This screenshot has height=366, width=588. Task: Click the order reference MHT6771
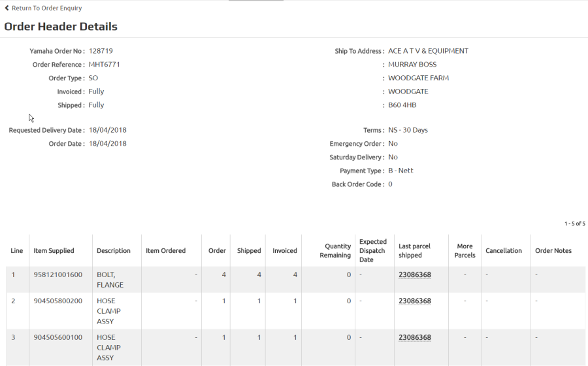click(x=105, y=65)
